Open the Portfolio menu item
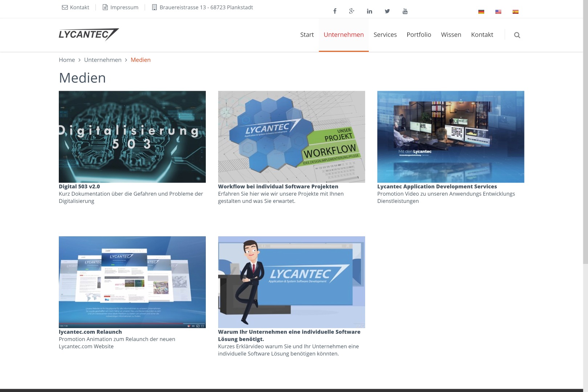This screenshot has height=392, width=588. [x=419, y=35]
